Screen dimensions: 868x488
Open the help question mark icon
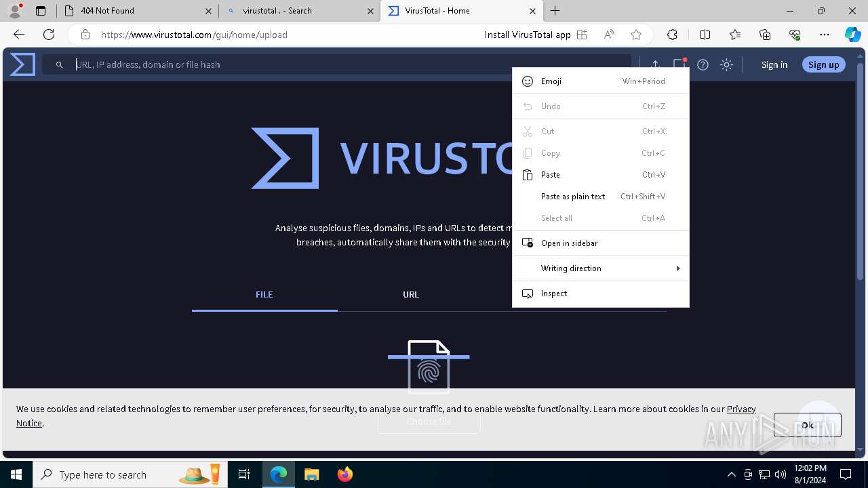click(703, 64)
